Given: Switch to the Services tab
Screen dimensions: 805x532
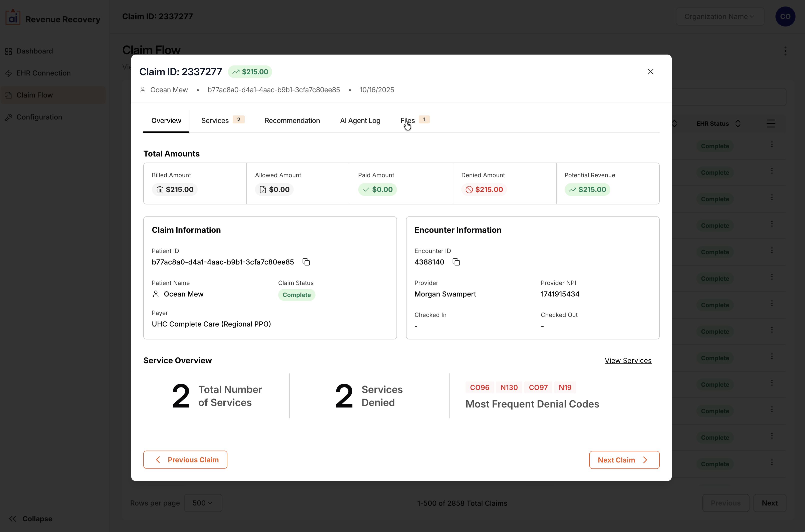Looking at the screenshot, I should (215, 120).
